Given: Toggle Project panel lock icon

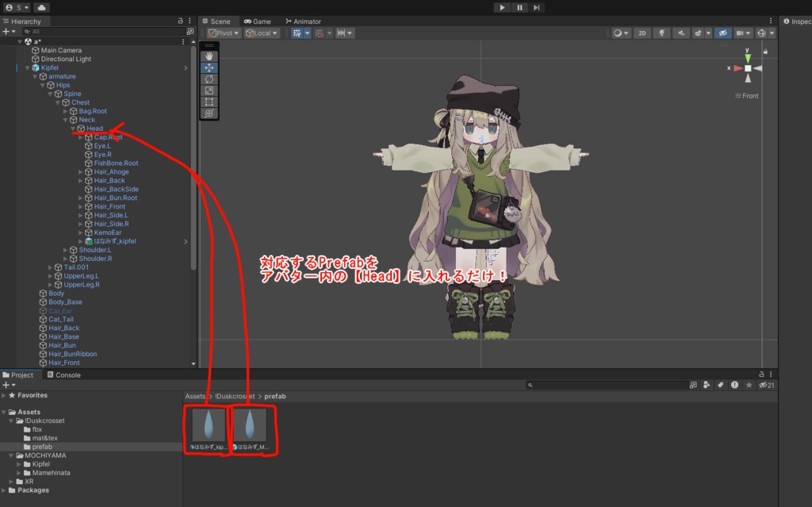Looking at the screenshot, I should [x=761, y=374].
